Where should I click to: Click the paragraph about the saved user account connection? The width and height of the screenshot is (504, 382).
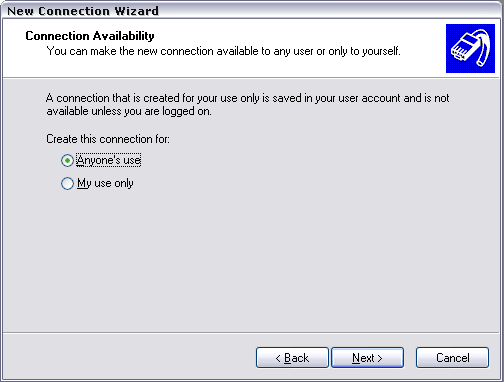pyautogui.click(x=248, y=104)
